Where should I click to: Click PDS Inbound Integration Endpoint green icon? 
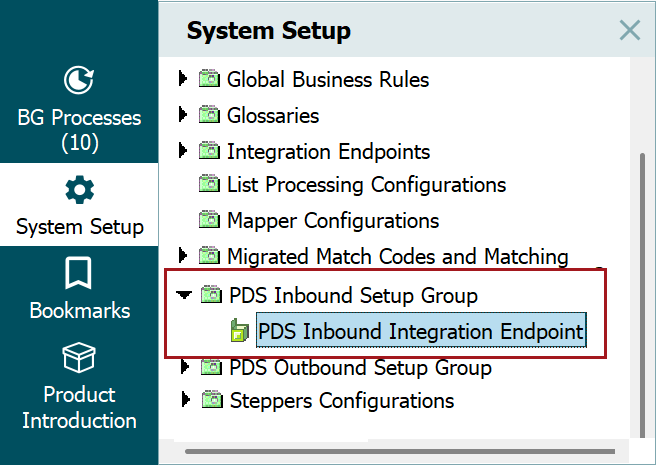point(240,330)
